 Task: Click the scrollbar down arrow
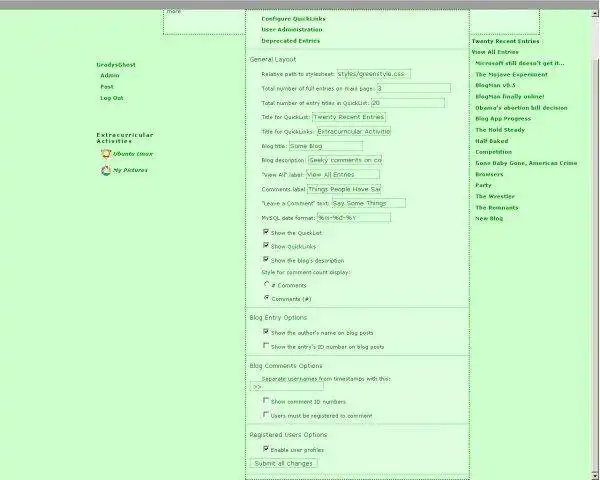pyautogui.click(x=595, y=475)
